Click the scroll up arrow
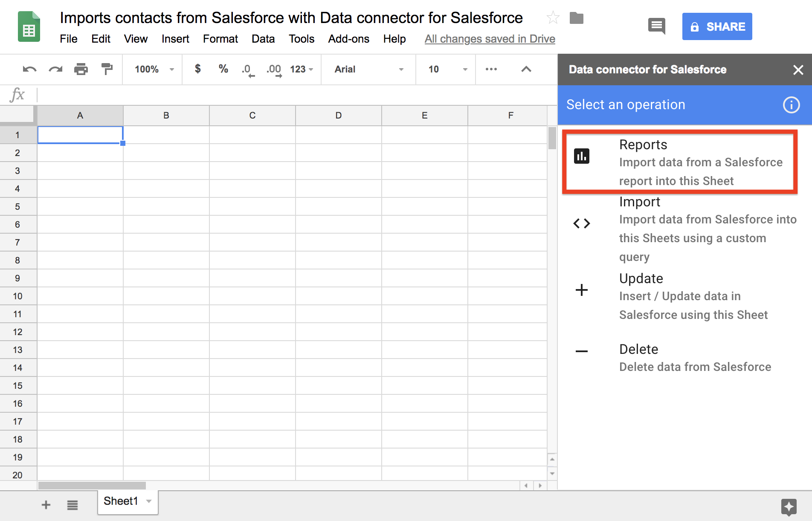This screenshot has width=812, height=521. (x=552, y=459)
